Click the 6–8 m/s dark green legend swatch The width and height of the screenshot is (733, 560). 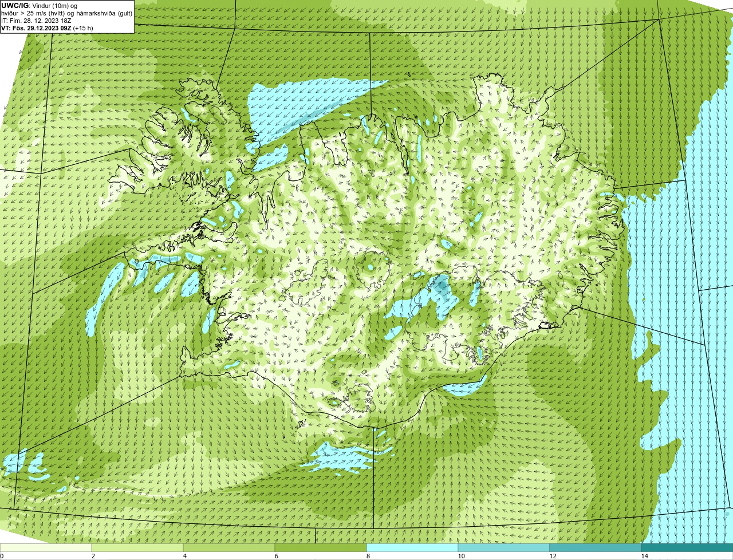pos(321,547)
